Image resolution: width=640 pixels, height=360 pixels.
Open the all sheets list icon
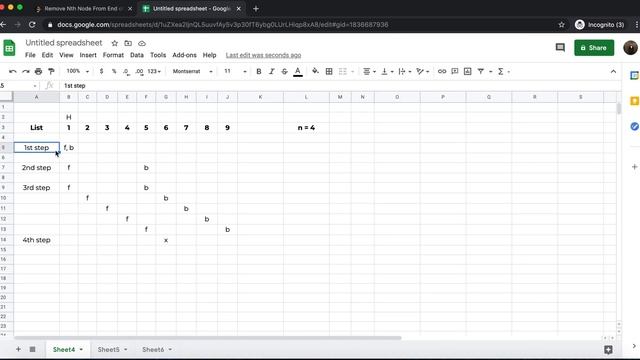pyautogui.click(x=32, y=349)
